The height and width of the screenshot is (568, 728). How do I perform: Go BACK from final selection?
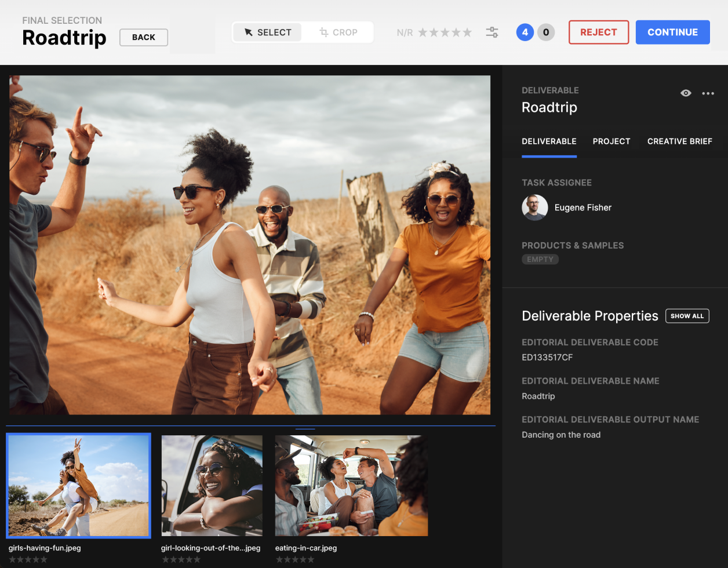pos(144,37)
